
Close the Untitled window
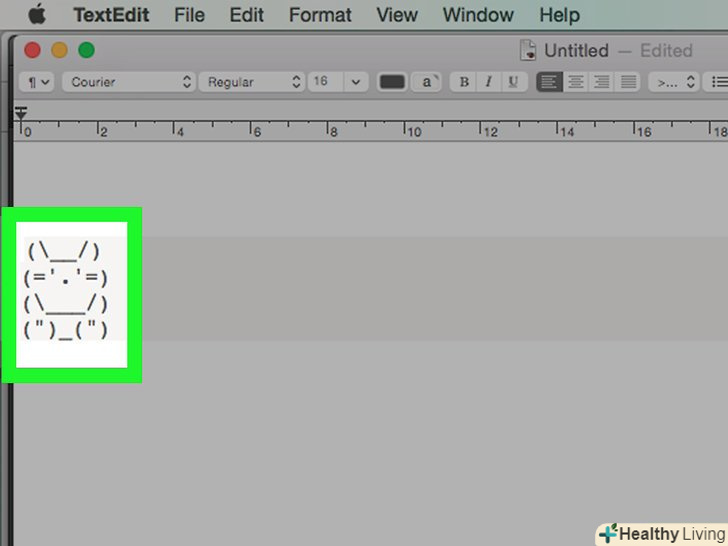coord(32,50)
